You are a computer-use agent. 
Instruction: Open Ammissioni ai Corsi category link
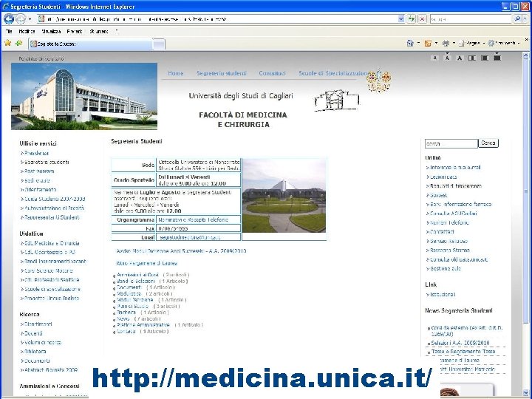(x=137, y=275)
